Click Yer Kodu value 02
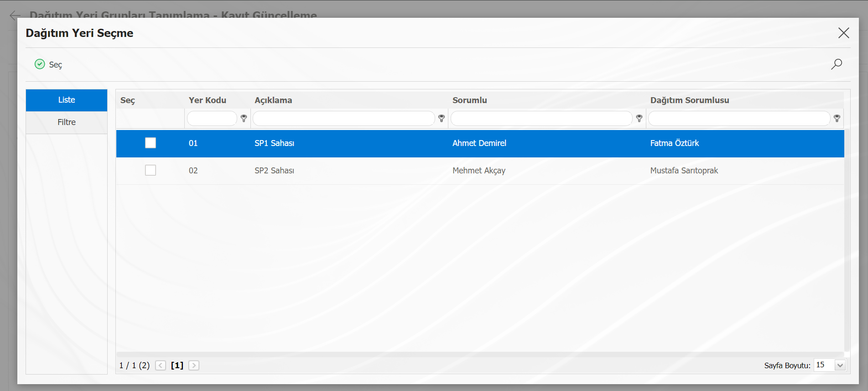Image resolution: width=868 pixels, height=391 pixels. 193,171
